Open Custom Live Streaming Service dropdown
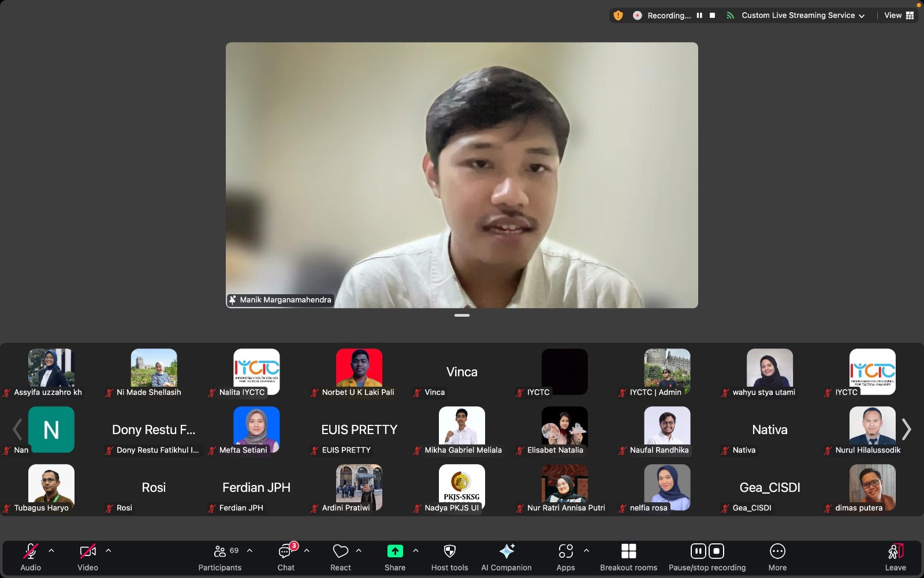The width and height of the screenshot is (924, 578). pyautogui.click(x=803, y=16)
